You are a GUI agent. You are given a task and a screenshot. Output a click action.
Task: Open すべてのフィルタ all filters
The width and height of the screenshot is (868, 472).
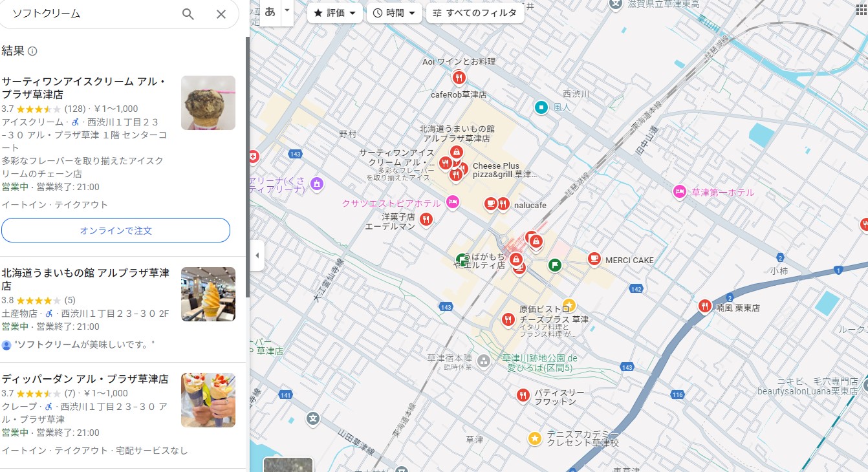coord(475,13)
